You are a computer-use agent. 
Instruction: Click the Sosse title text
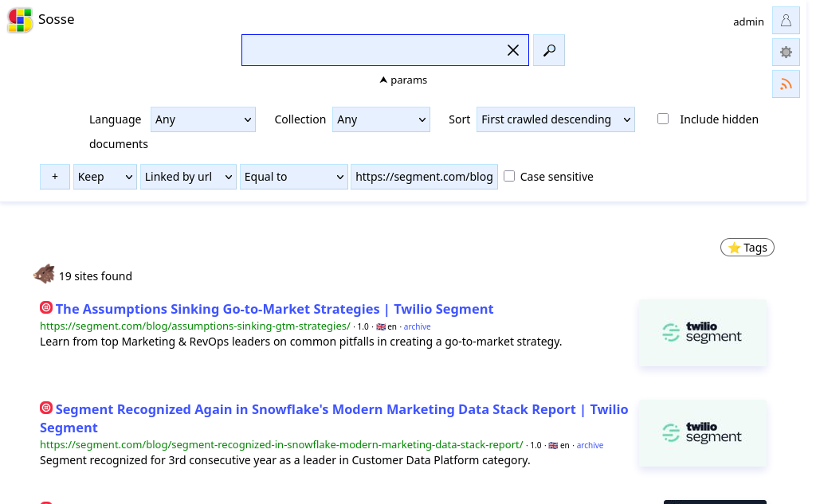[x=57, y=20]
